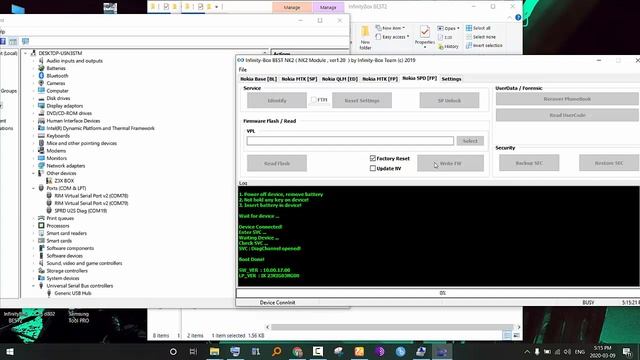
Task: Click the Batteries category icon
Action: [x=41, y=68]
